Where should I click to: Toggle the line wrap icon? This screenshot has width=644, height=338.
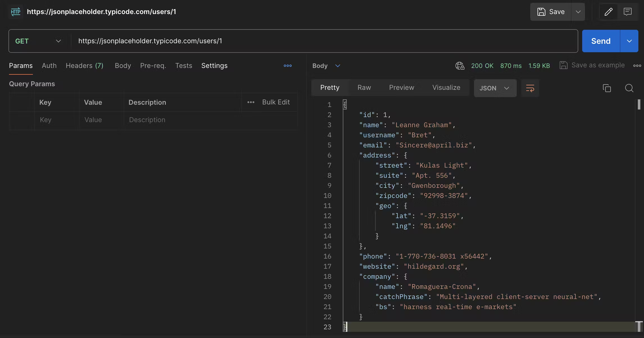530,88
